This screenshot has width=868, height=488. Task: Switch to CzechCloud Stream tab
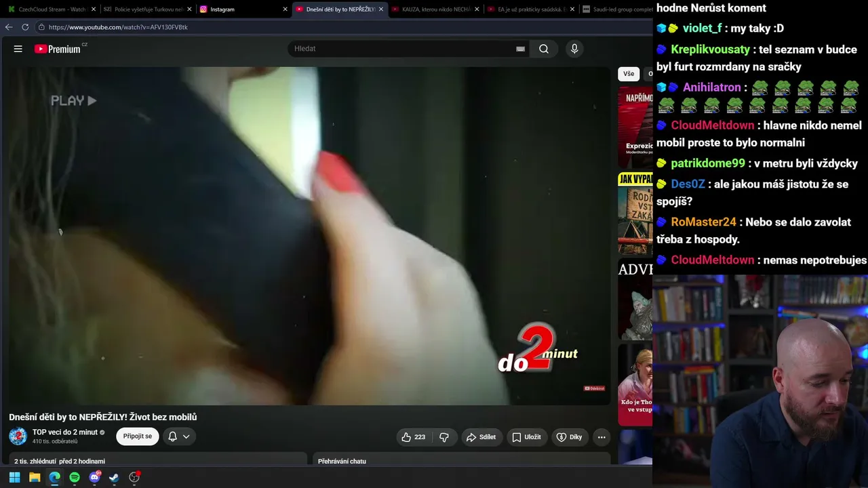pos(51,9)
